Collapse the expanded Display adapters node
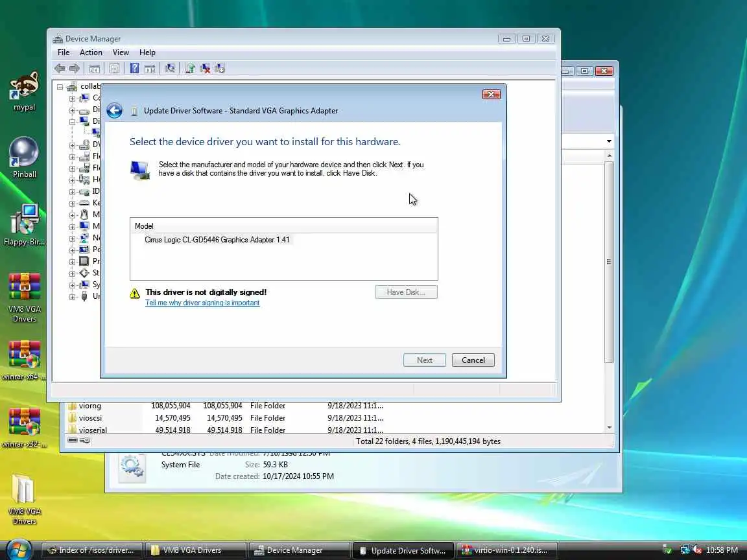 click(73, 121)
